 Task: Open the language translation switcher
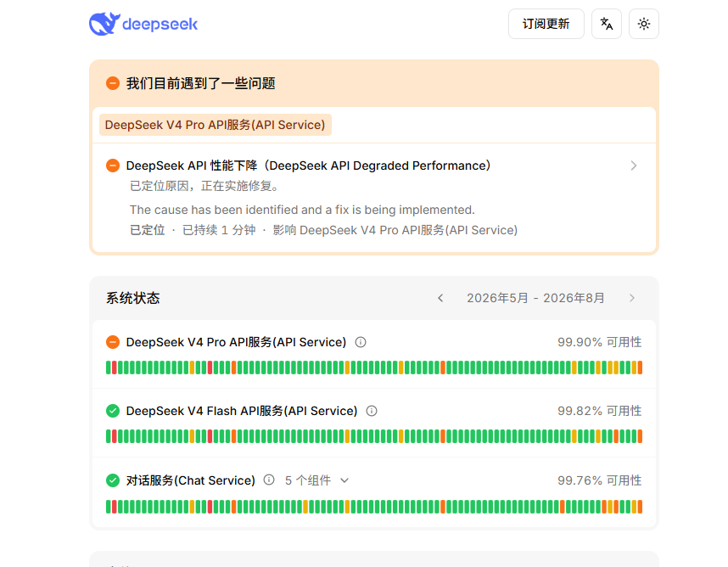coord(607,24)
